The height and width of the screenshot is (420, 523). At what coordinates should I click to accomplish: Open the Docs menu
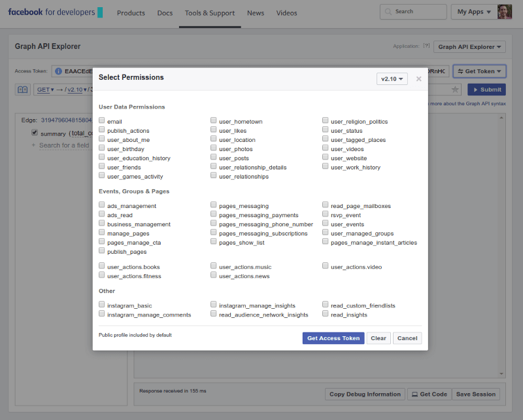[165, 13]
